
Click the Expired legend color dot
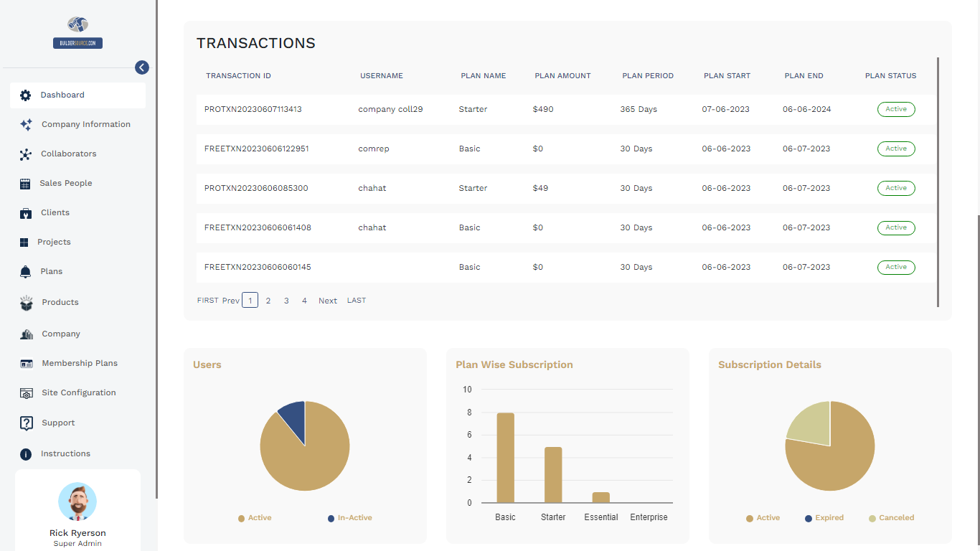809,518
